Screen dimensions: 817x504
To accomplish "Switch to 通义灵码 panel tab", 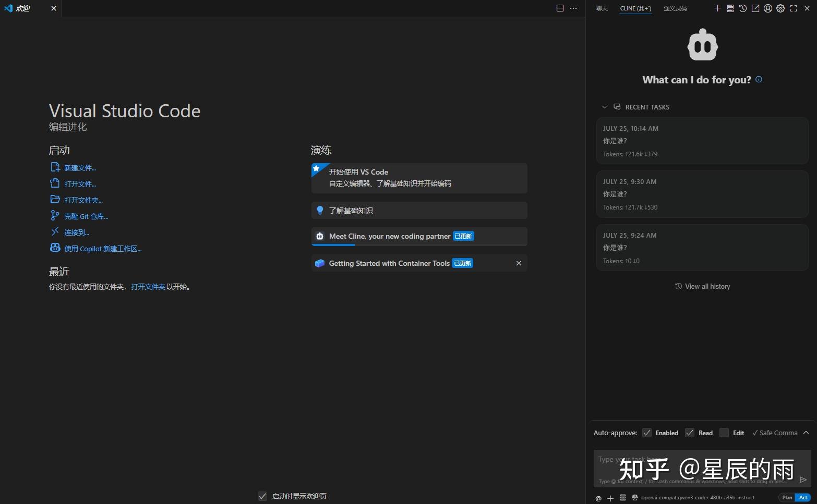I will 675,8.
